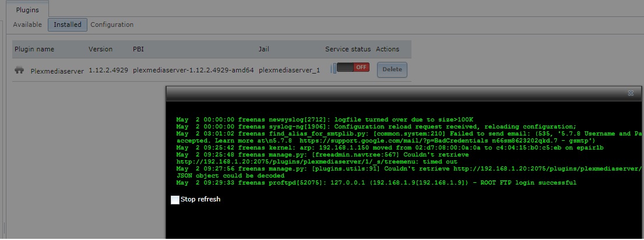Image resolution: width=644 pixels, height=240 pixels.
Task: Click the newsyslog logfile turned over line
Action: click(x=325, y=120)
